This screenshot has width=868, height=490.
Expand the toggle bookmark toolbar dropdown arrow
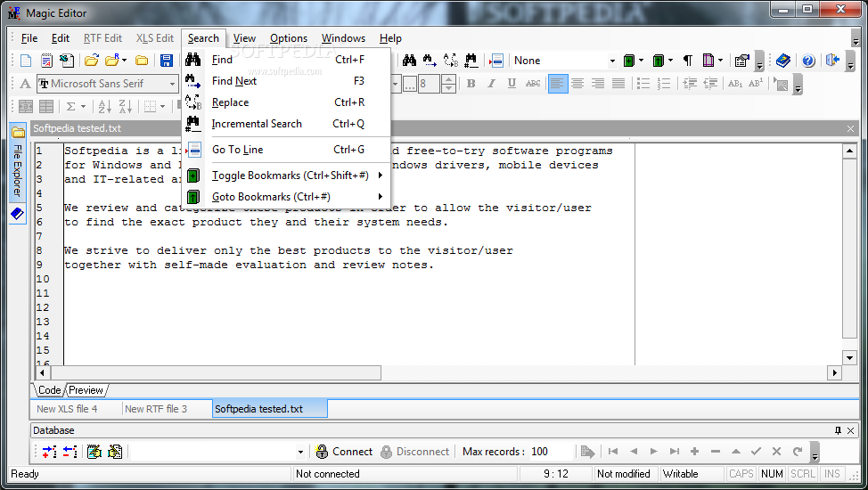641,61
